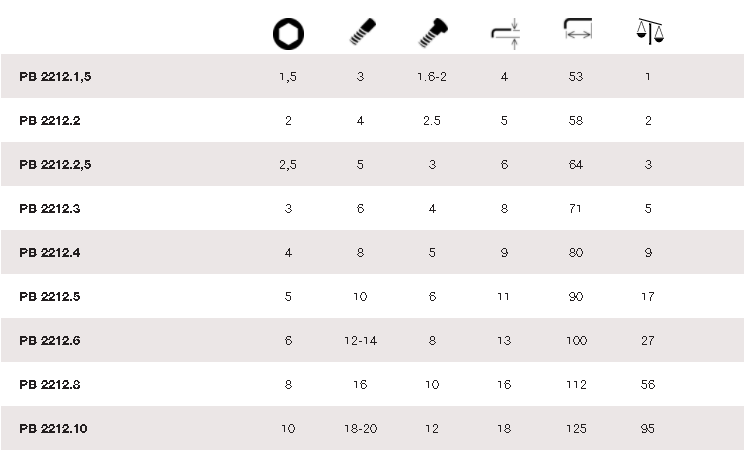Click the 12-14 set screw cell

pyautogui.click(x=360, y=341)
